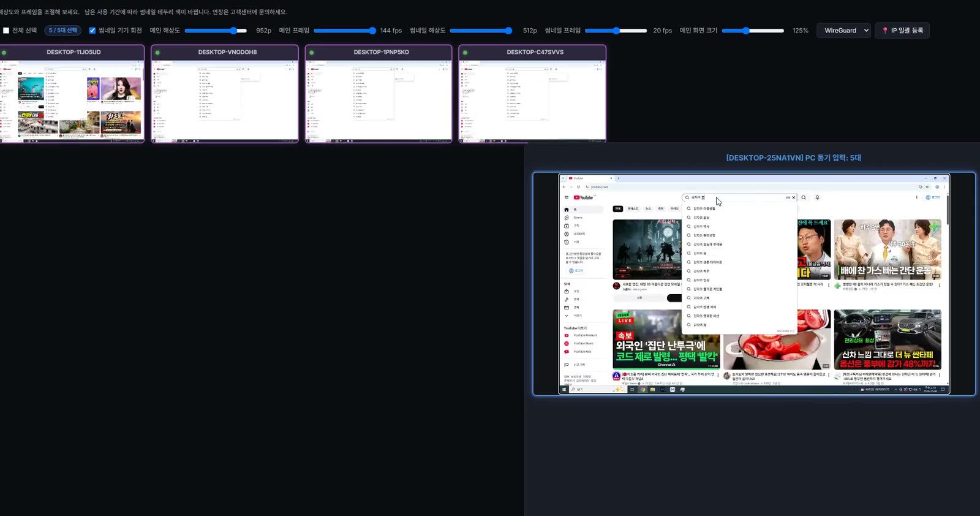Click the remote Windows Start button

(x=564, y=389)
